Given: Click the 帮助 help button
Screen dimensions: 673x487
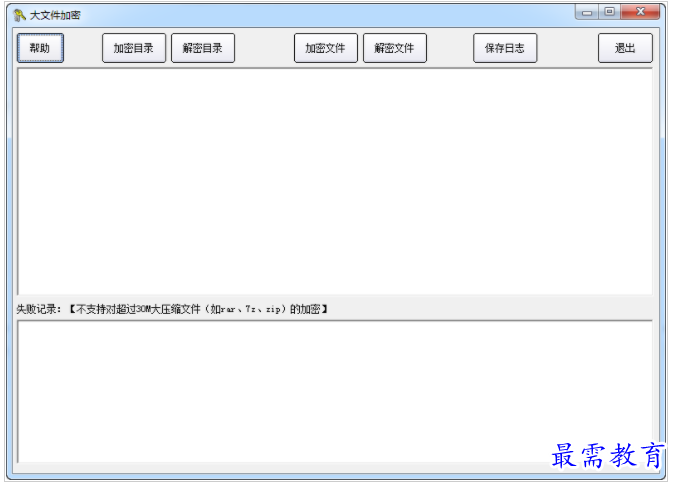Looking at the screenshot, I should click(x=40, y=48).
